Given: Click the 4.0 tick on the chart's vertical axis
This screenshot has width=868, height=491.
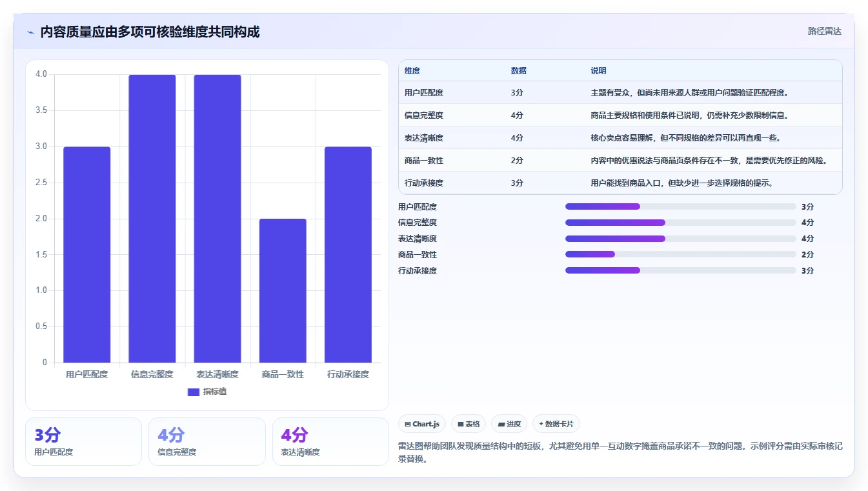Looking at the screenshot, I should click(41, 74).
